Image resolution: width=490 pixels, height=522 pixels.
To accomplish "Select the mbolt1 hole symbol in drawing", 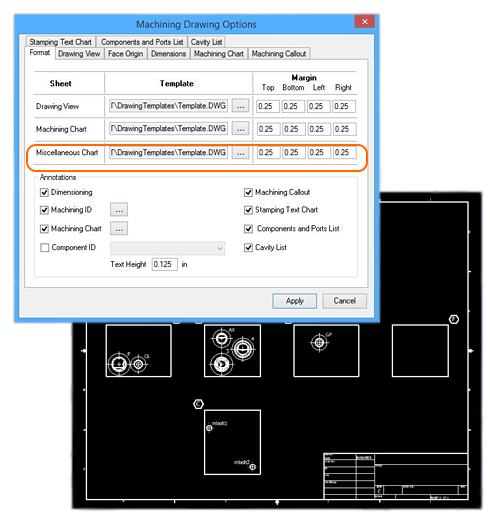I will coord(209,428).
